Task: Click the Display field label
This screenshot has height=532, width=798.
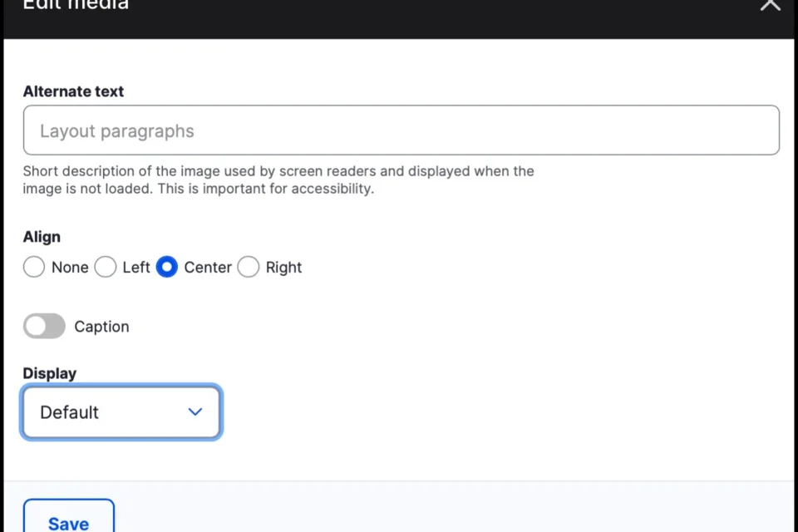Action: point(49,373)
